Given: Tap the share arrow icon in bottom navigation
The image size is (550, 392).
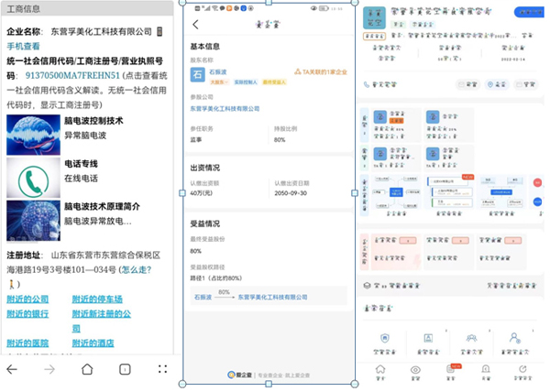Looking at the screenshot, I should click(522, 369).
